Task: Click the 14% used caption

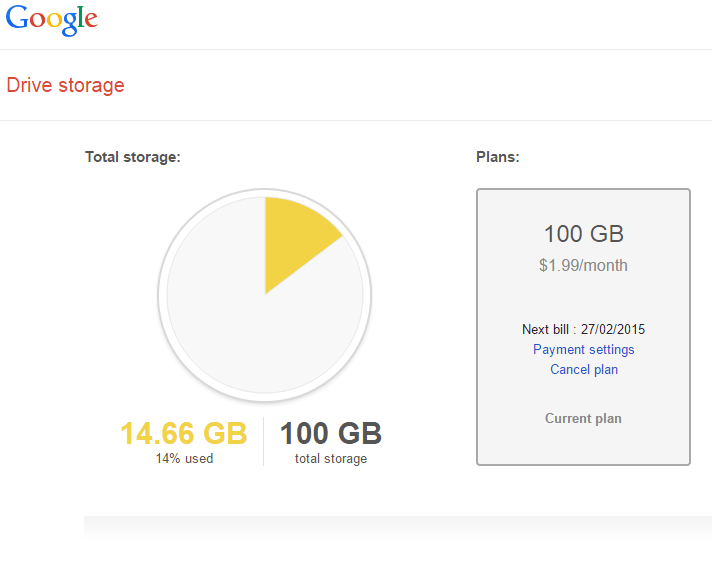Action: (184, 459)
